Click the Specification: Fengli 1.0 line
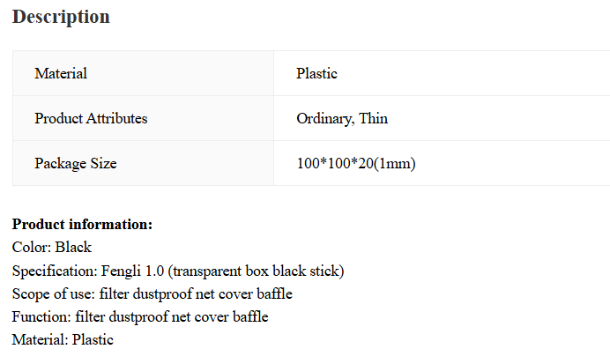The width and height of the screenshot is (610, 364). point(178,271)
